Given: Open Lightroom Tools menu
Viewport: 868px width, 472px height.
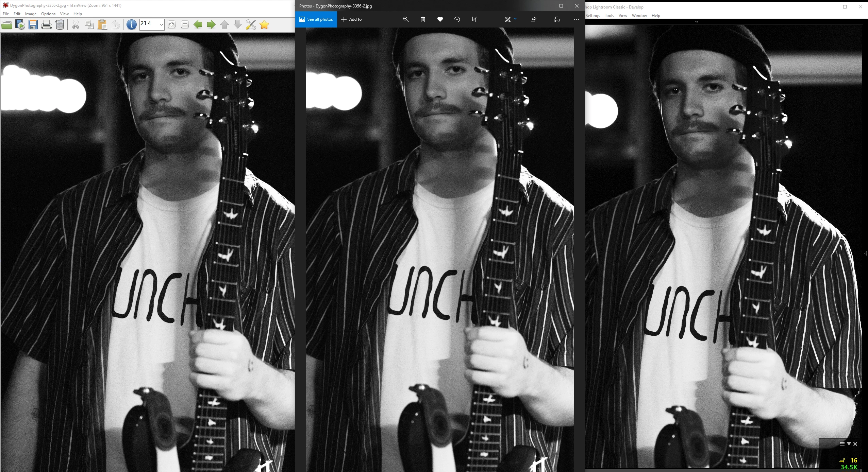Looking at the screenshot, I should point(609,16).
